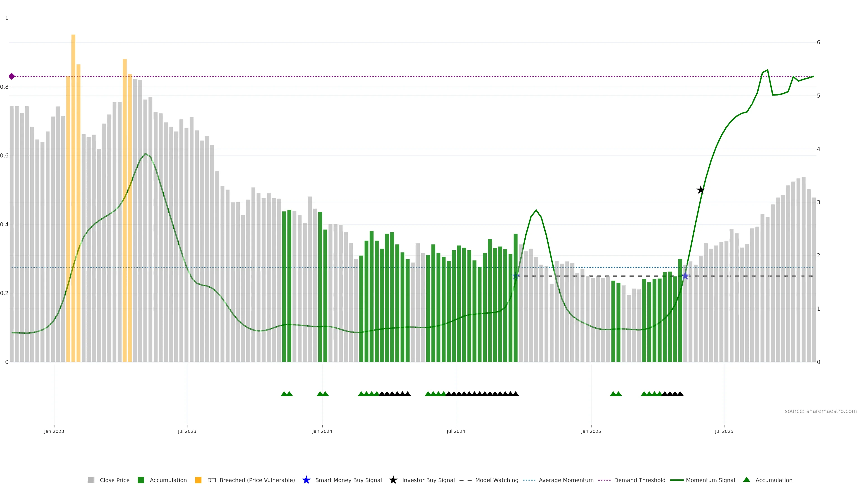
Task: Click the source: sharemaestro.com text
Action: point(820,411)
